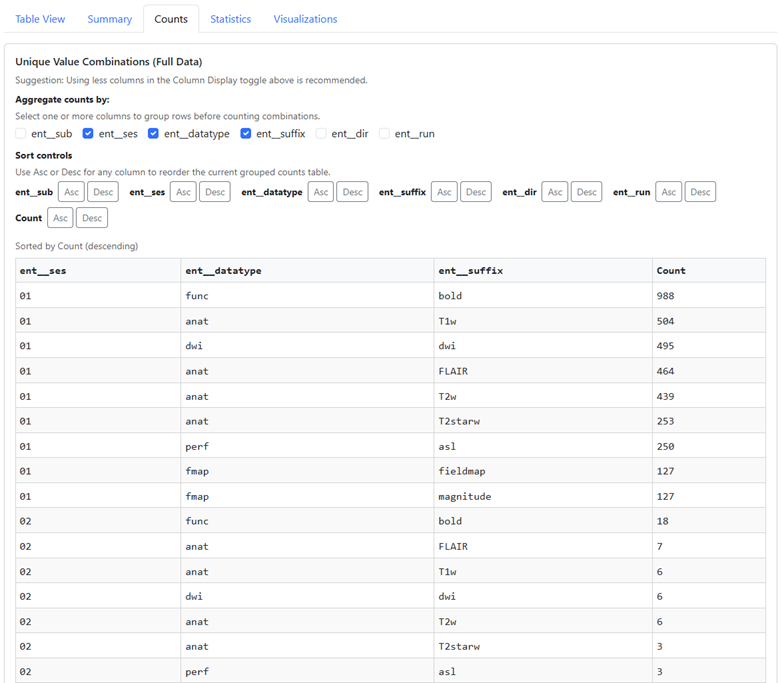This screenshot has width=782, height=683.
Task: Select the session 01 T1w suffix cell
Action: click(543, 321)
